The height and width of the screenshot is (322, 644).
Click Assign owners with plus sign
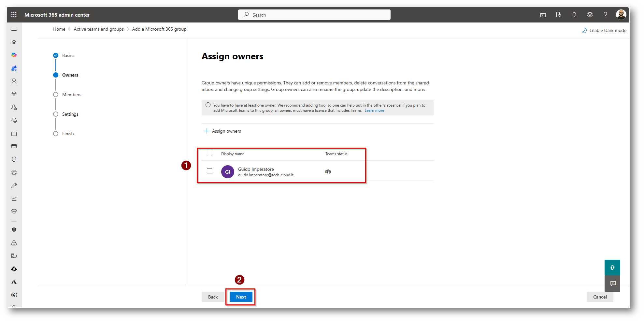[x=222, y=131]
